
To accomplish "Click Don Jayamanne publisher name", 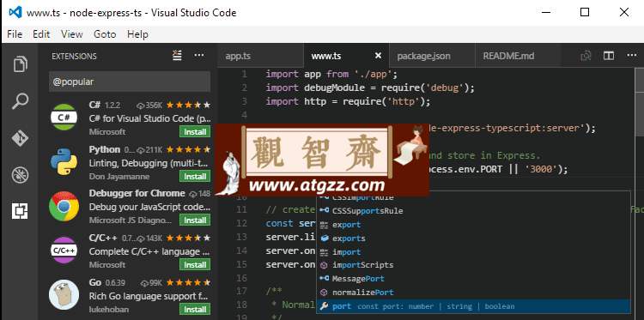I will (x=119, y=177).
